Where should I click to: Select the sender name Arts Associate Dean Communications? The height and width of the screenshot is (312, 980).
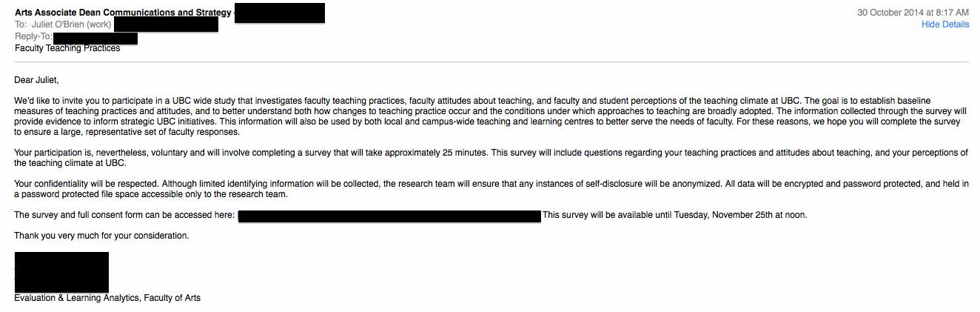[123, 13]
